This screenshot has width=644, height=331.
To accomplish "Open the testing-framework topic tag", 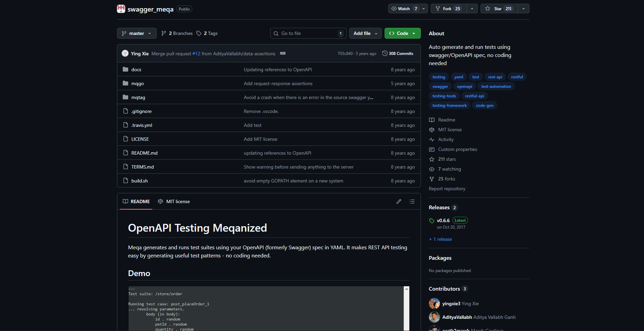I will (x=449, y=105).
